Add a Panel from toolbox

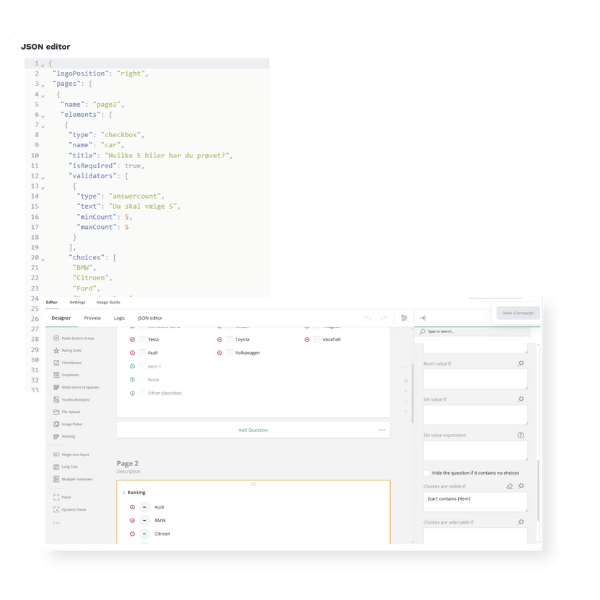pyautogui.click(x=62, y=497)
